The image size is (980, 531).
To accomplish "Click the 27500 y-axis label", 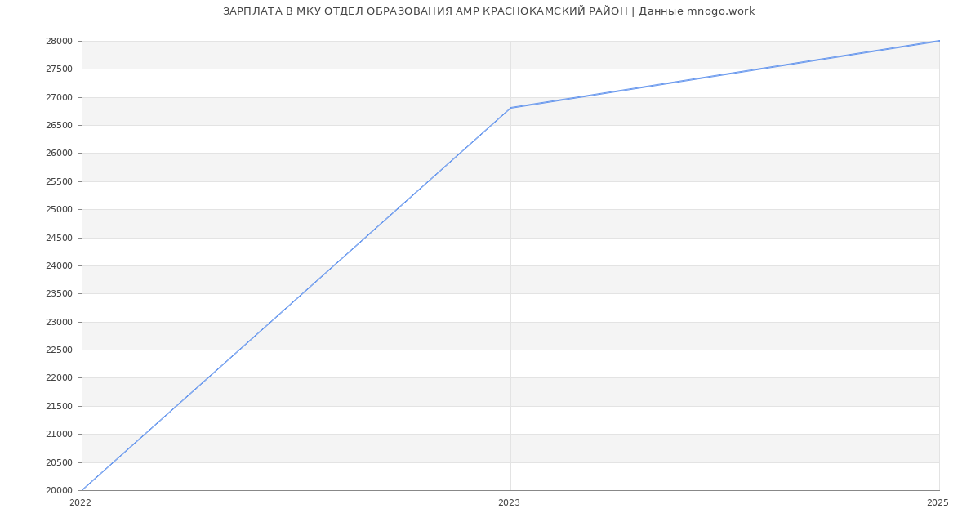I will point(59,69).
